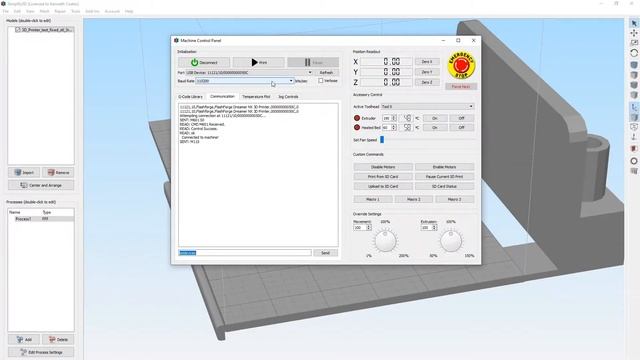Open cross section view icon

(x=634, y=149)
